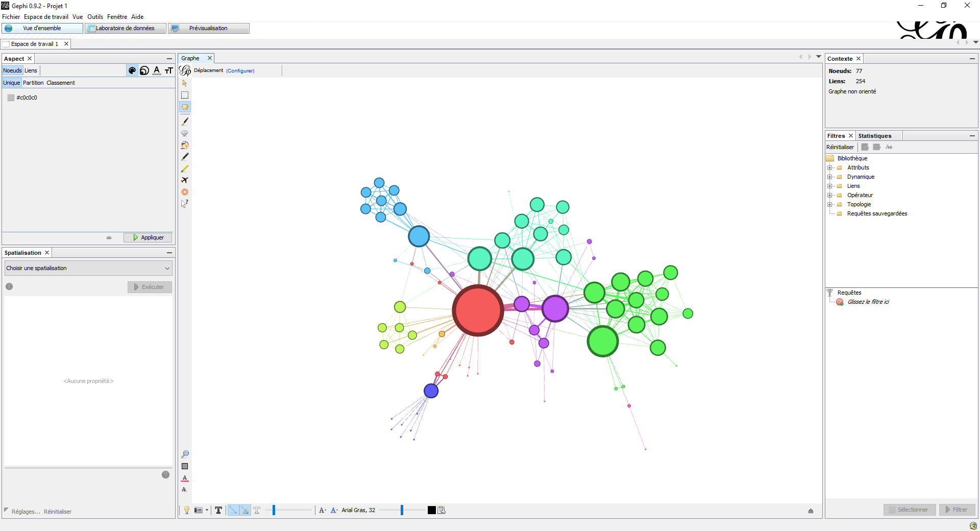Select the label color A icon
This screenshot has width=980, height=531.
click(157, 70)
